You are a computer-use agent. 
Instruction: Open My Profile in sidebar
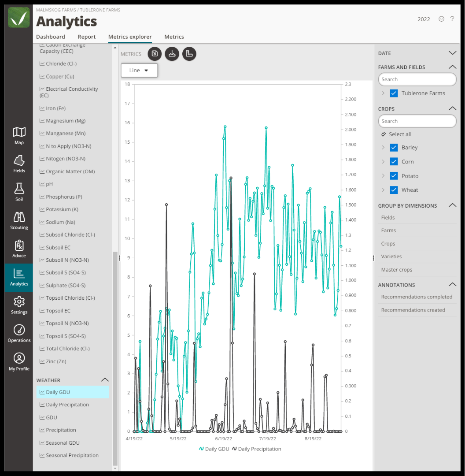[x=19, y=362]
